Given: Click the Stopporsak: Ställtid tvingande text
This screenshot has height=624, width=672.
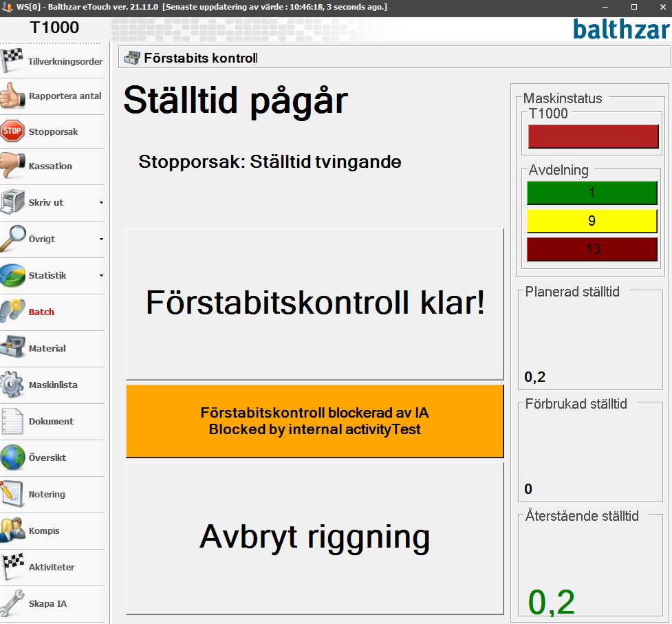Looking at the screenshot, I should point(270,162).
